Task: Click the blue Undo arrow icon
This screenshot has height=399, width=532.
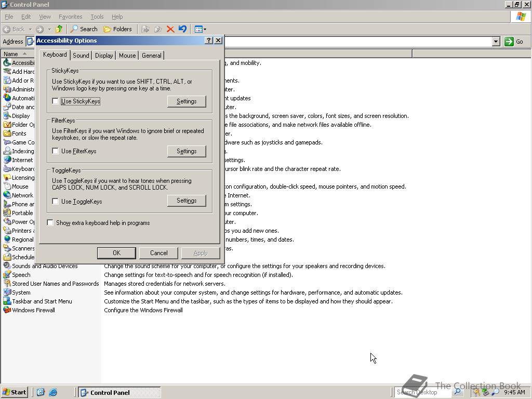Action: coord(182,29)
